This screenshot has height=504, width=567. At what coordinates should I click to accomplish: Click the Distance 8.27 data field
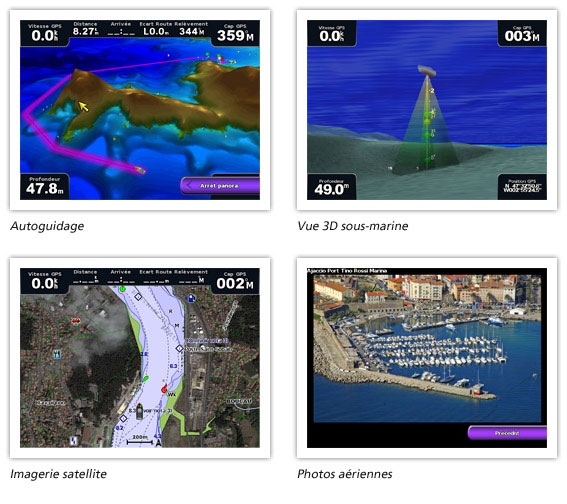click(86, 29)
